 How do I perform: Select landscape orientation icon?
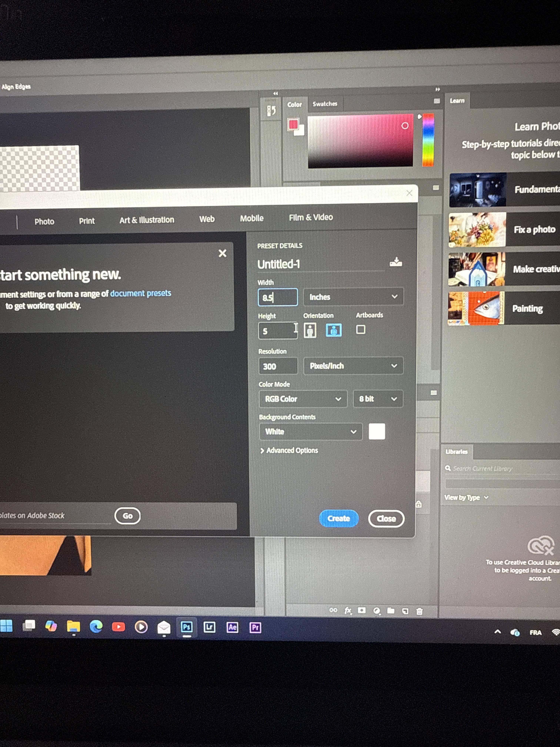click(x=334, y=330)
